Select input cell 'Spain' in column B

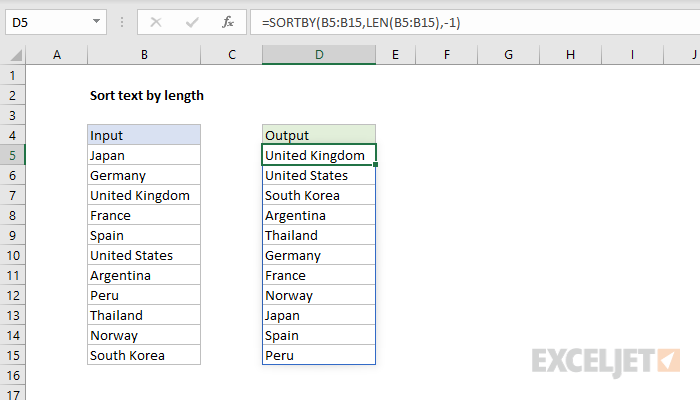click(144, 235)
